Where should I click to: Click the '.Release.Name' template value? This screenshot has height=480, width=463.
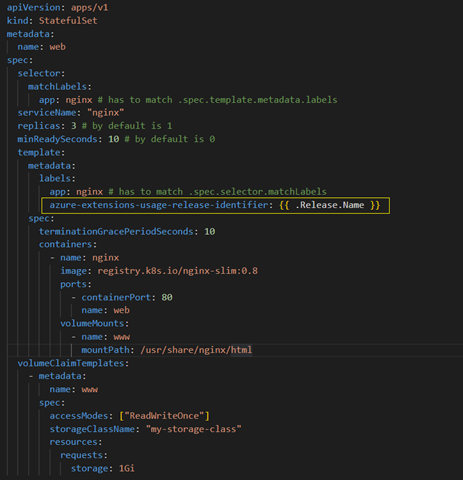click(x=329, y=205)
